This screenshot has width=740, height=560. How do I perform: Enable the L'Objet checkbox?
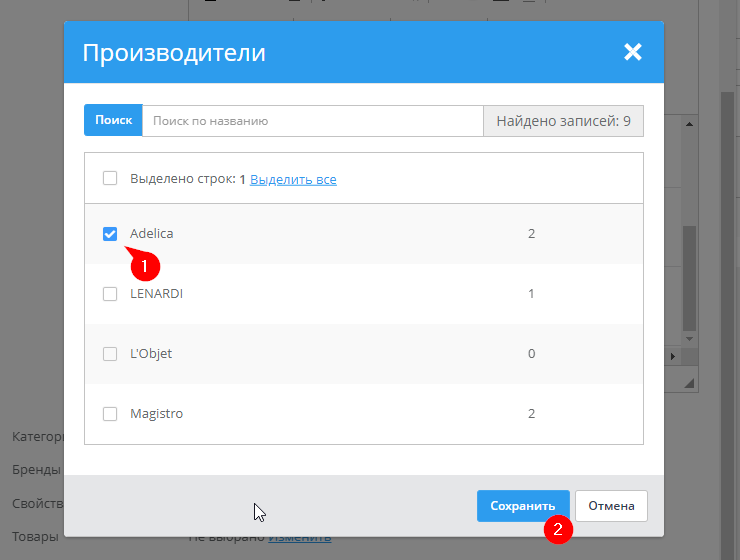point(110,354)
